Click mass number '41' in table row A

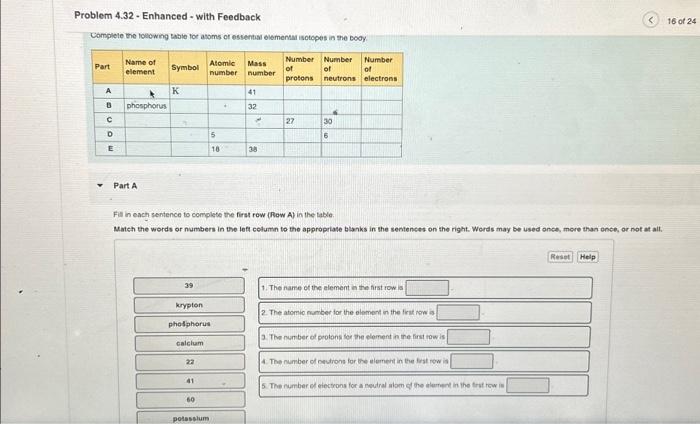[x=252, y=92]
